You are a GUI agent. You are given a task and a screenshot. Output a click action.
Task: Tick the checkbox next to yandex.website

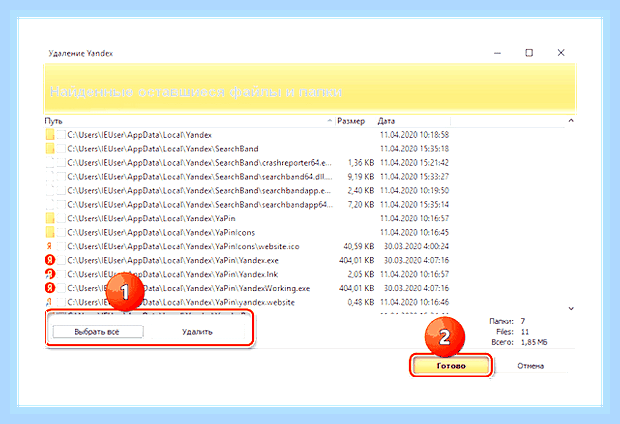pyautogui.click(x=61, y=302)
